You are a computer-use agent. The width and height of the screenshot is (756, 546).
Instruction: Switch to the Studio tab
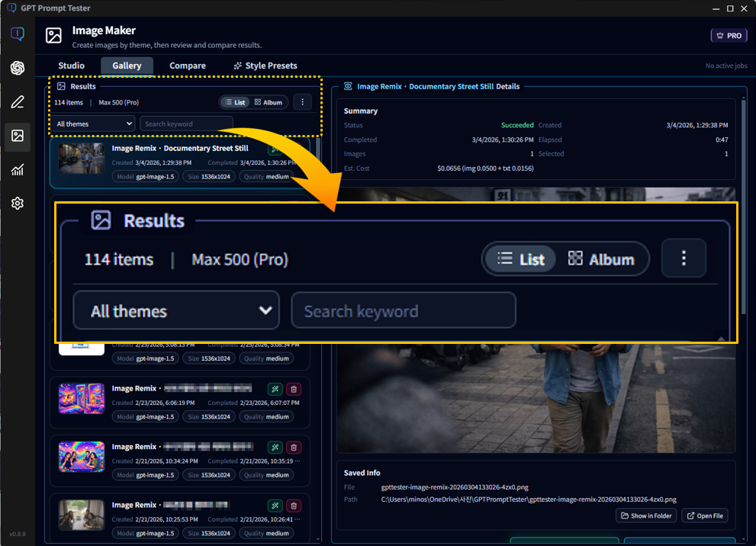click(72, 66)
